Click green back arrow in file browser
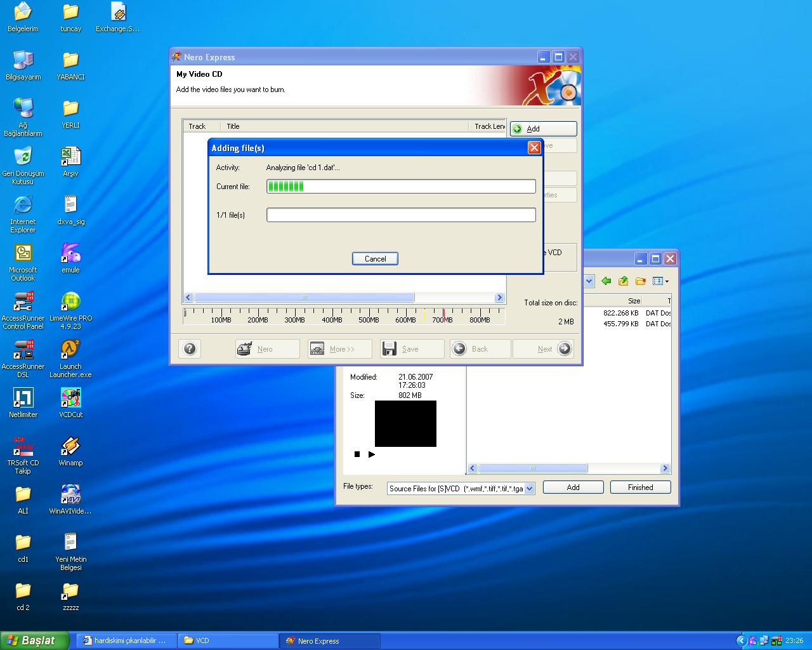The width and height of the screenshot is (812, 650). click(606, 281)
